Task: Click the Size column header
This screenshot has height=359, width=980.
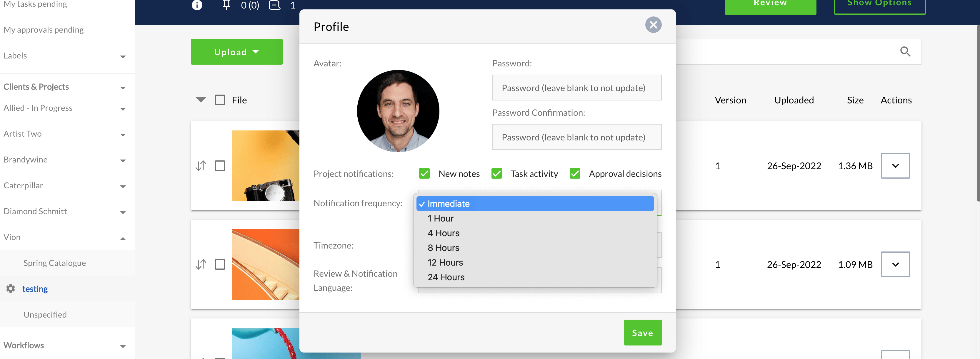Action: pyautogui.click(x=855, y=100)
